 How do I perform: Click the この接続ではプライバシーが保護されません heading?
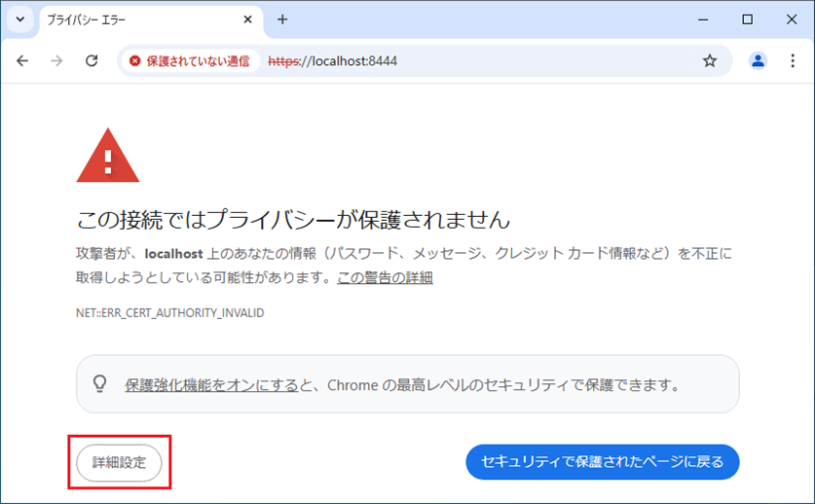(294, 220)
